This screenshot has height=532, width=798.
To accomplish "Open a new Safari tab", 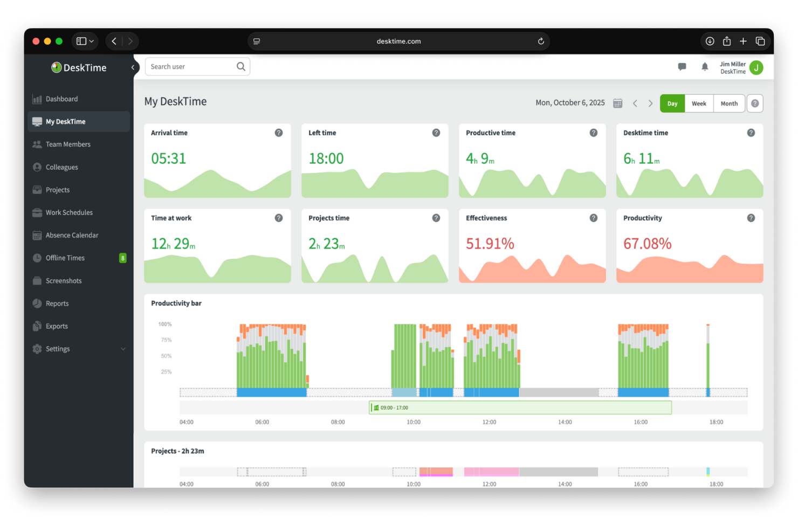I will tap(743, 41).
